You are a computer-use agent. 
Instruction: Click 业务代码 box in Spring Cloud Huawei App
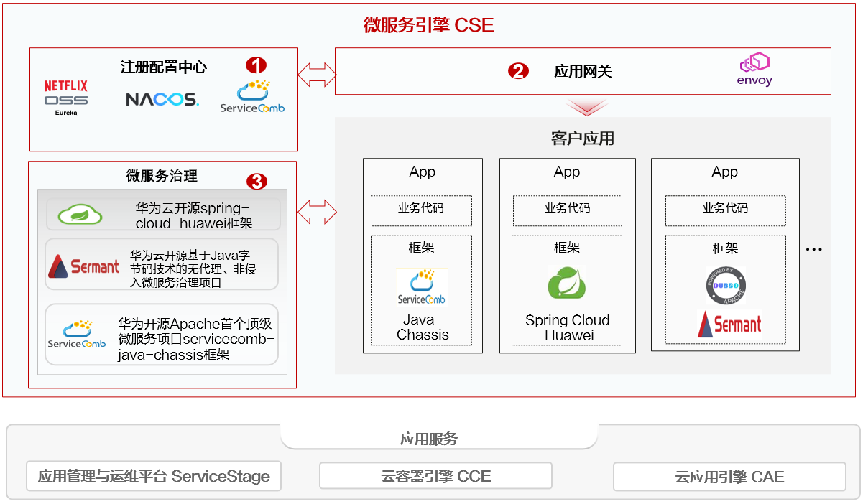pyautogui.click(x=567, y=210)
